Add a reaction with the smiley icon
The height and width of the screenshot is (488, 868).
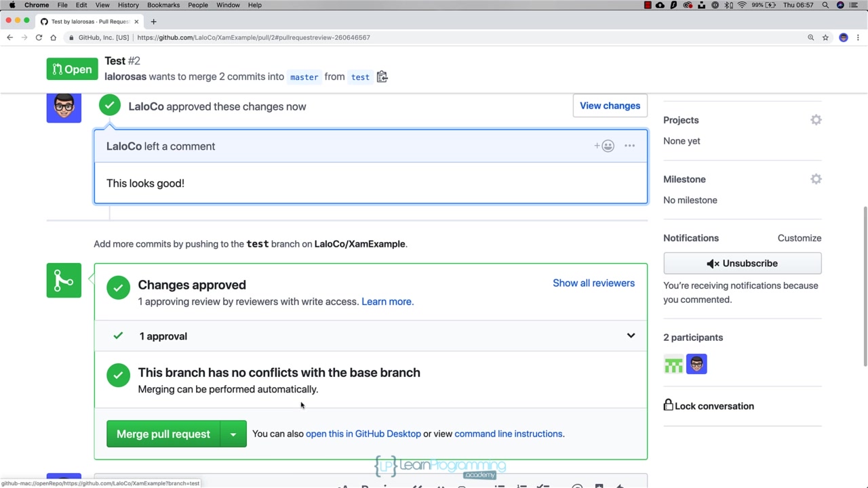604,146
